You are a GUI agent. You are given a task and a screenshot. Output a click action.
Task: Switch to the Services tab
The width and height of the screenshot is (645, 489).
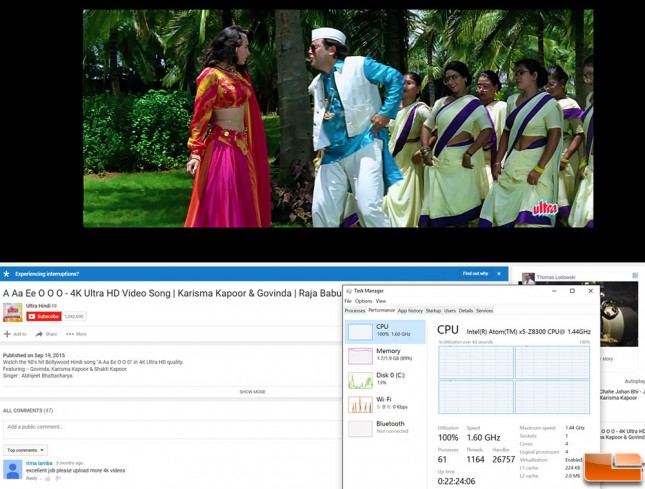click(484, 311)
